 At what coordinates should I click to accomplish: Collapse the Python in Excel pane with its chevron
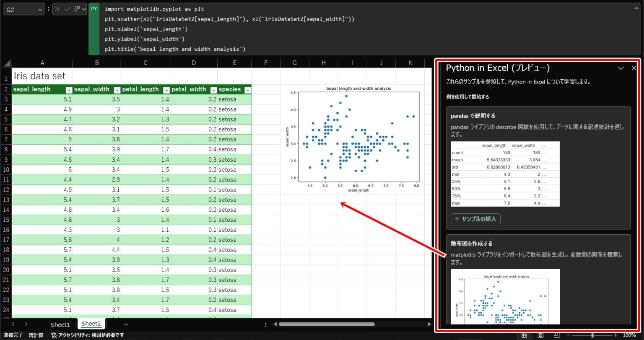621,68
